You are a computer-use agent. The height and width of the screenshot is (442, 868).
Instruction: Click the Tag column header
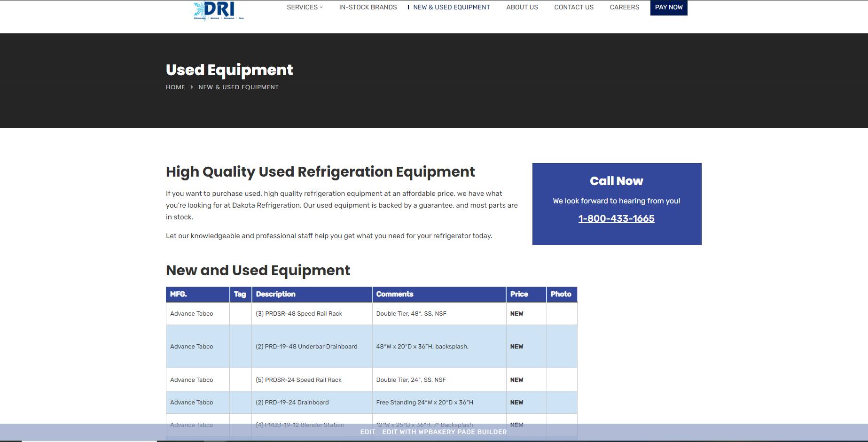pos(240,295)
